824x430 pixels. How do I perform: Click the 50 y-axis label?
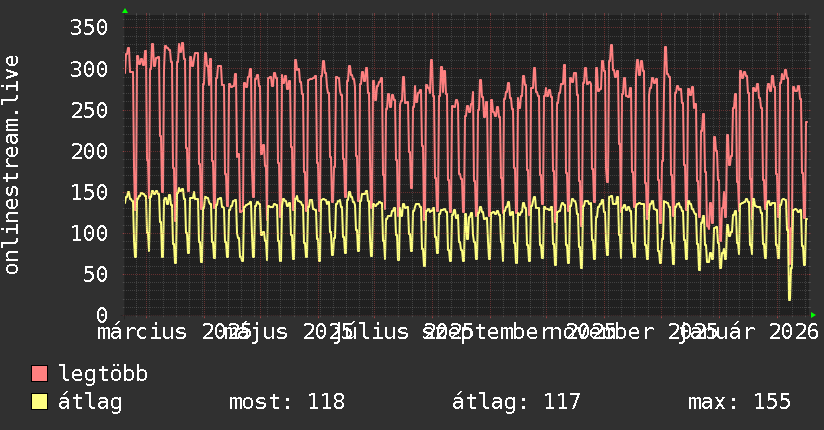click(x=95, y=274)
